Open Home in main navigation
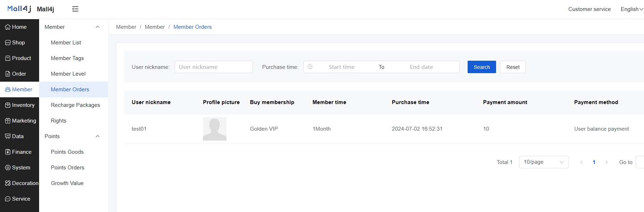The width and height of the screenshot is (644, 212). point(20,27)
